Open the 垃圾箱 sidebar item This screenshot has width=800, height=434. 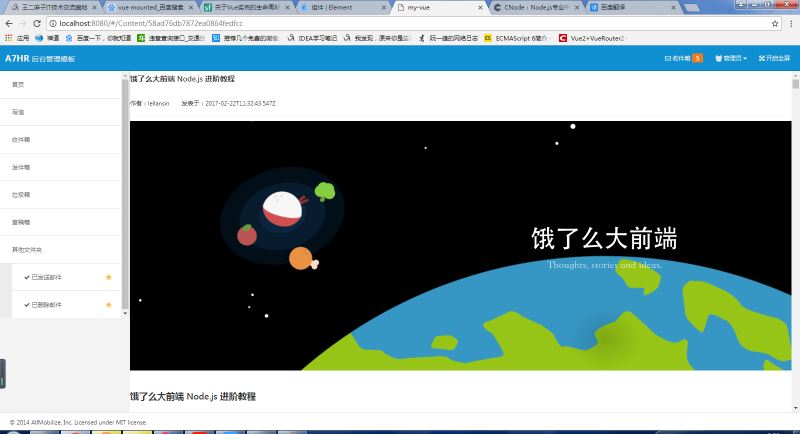[61, 195]
